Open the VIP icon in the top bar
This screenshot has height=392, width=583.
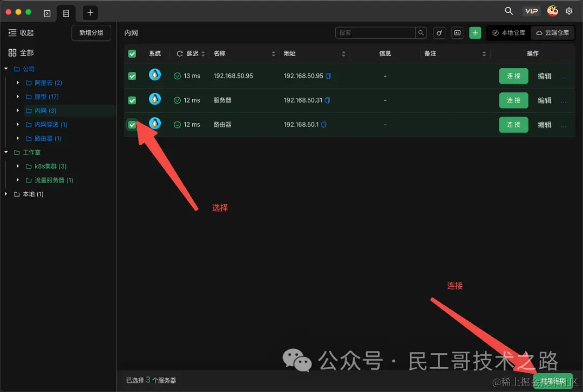point(531,10)
